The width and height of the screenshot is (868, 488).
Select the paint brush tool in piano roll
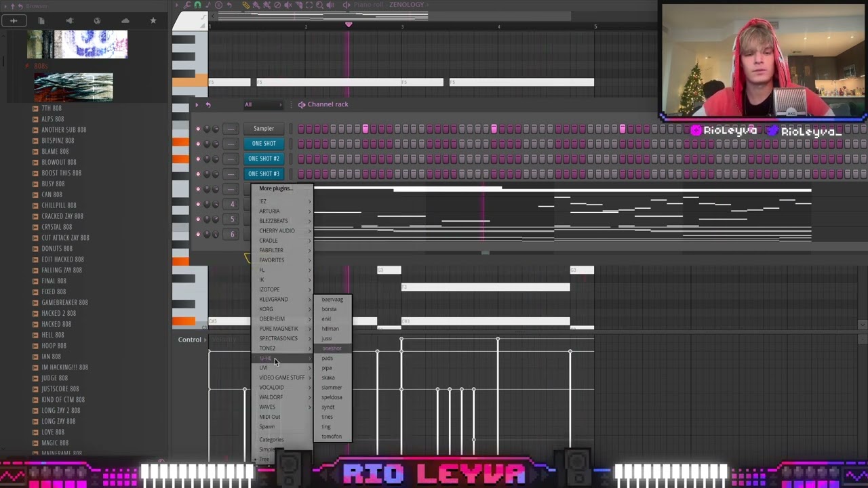[256, 5]
